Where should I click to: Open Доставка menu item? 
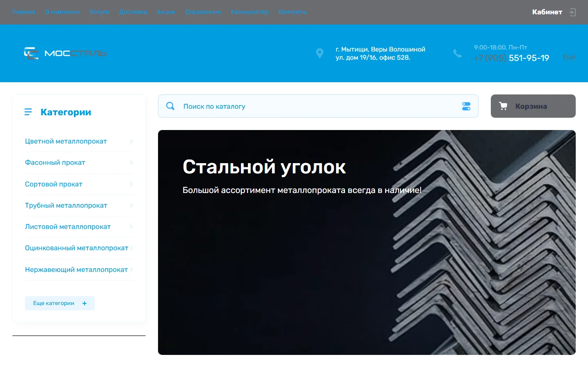(133, 12)
